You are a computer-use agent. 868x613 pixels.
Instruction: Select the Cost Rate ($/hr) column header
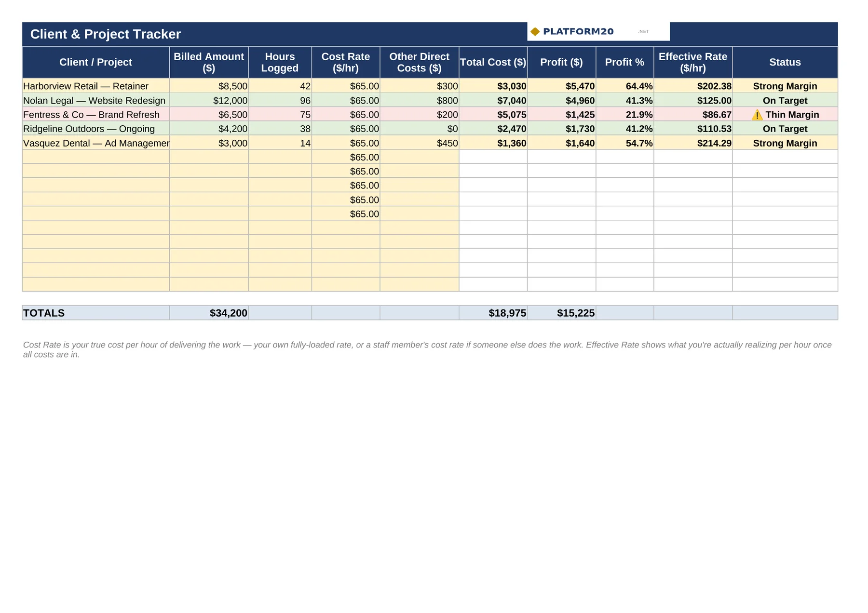tap(346, 62)
